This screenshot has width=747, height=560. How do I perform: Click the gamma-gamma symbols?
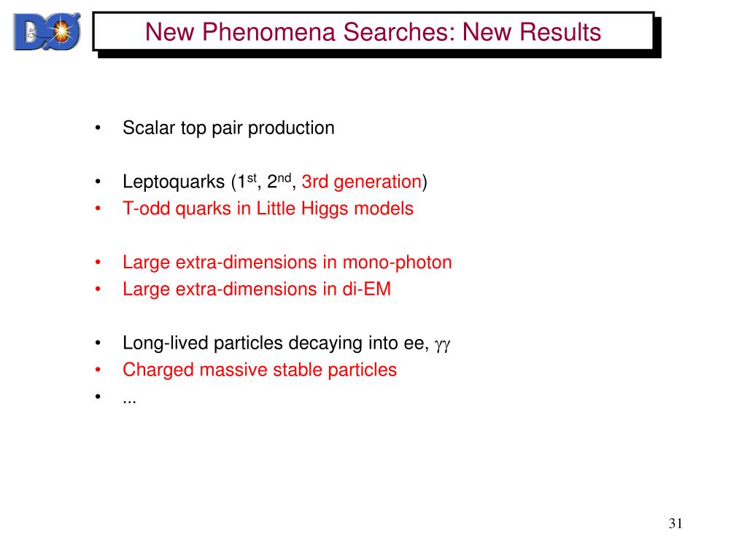(442, 344)
